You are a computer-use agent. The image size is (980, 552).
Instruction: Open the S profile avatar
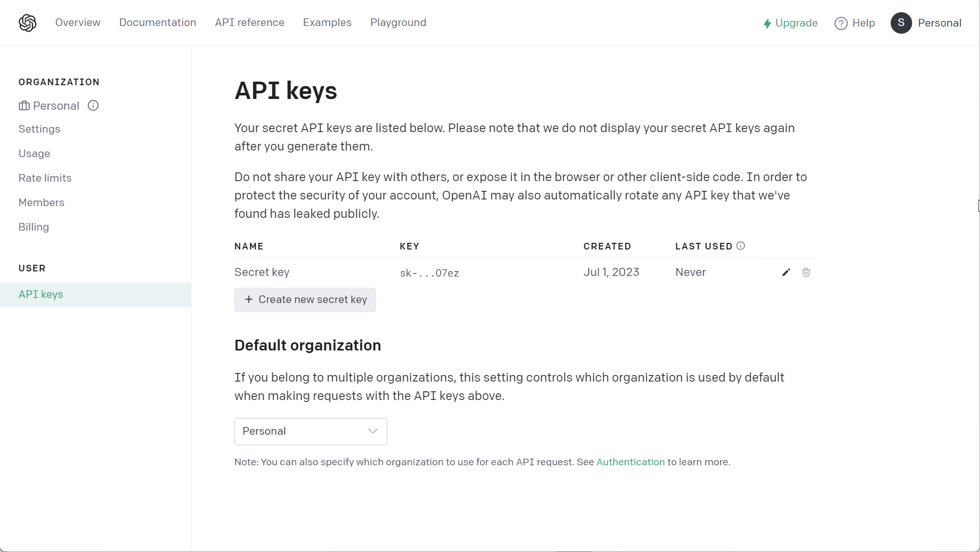tap(901, 23)
